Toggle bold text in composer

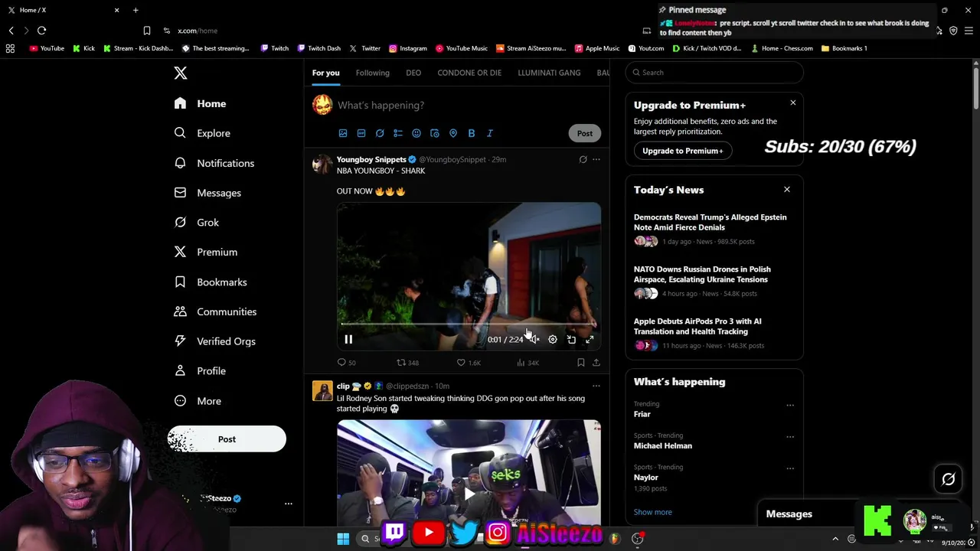point(472,133)
